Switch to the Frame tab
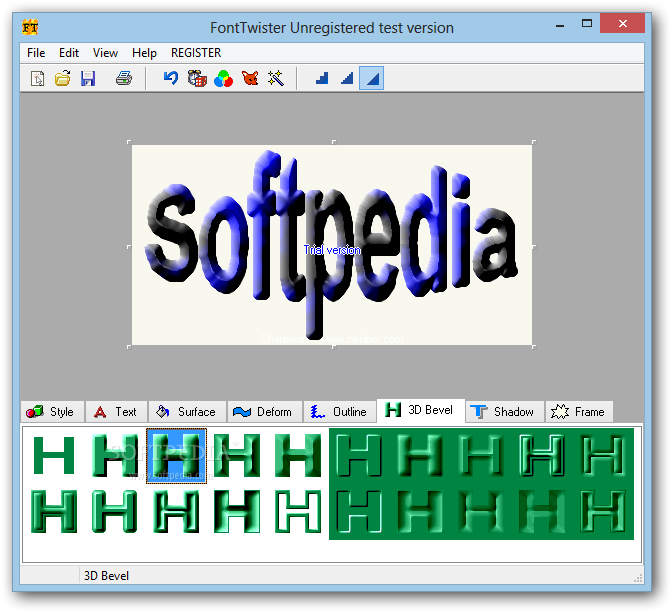 [579, 412]
